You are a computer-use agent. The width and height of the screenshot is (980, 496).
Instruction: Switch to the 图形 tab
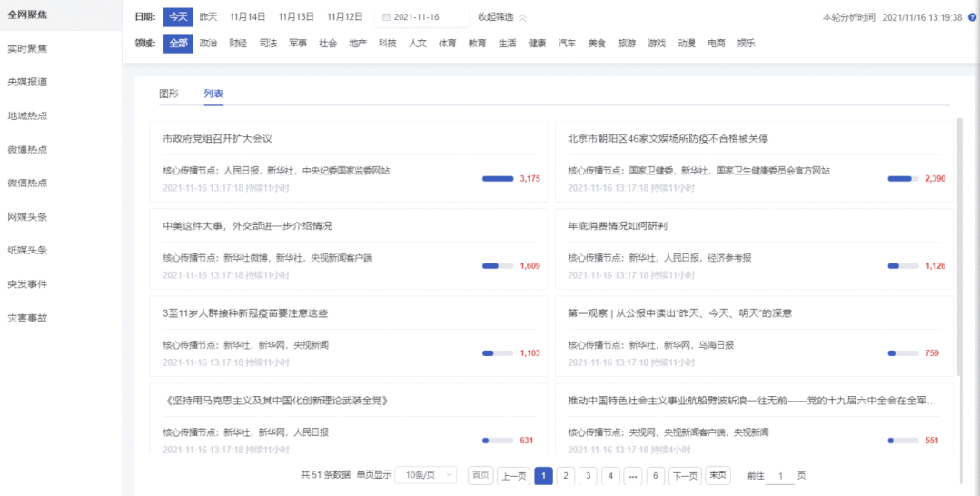pyautogui.click(x=169, y=94)
